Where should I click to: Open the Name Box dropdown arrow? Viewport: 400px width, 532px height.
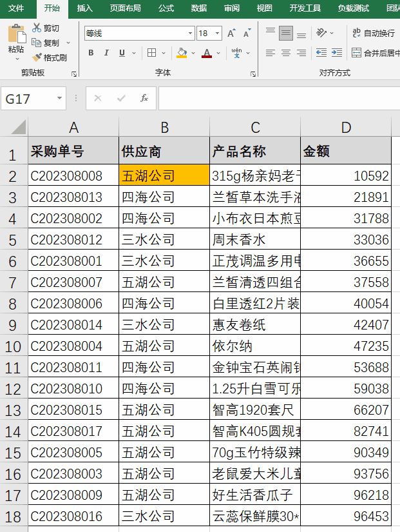tap(60, 98)
